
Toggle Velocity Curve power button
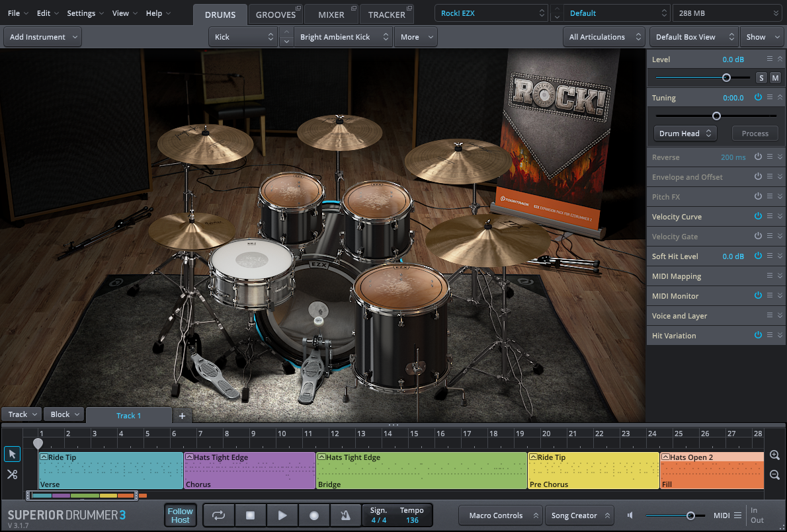pyautogui.click(x=758, y=216)
